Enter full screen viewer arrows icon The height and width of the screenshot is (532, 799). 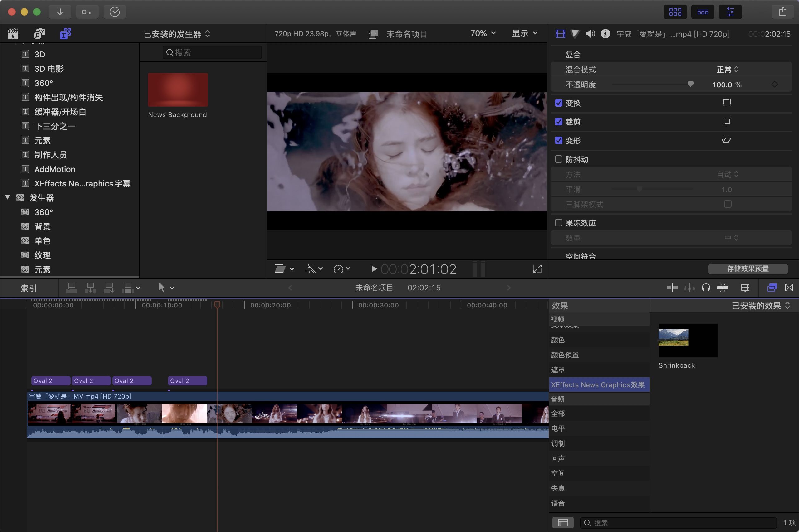[x=537, y=269]
